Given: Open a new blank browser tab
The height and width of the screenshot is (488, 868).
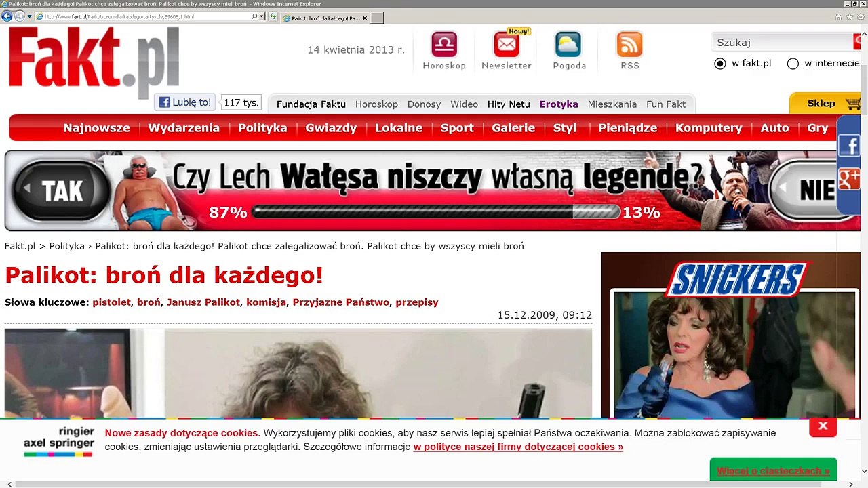Looking at the screenshot, I should coord(376,18).
